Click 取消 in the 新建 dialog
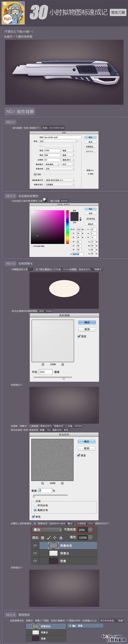128x644 pixels. click(x=90, y=142)
